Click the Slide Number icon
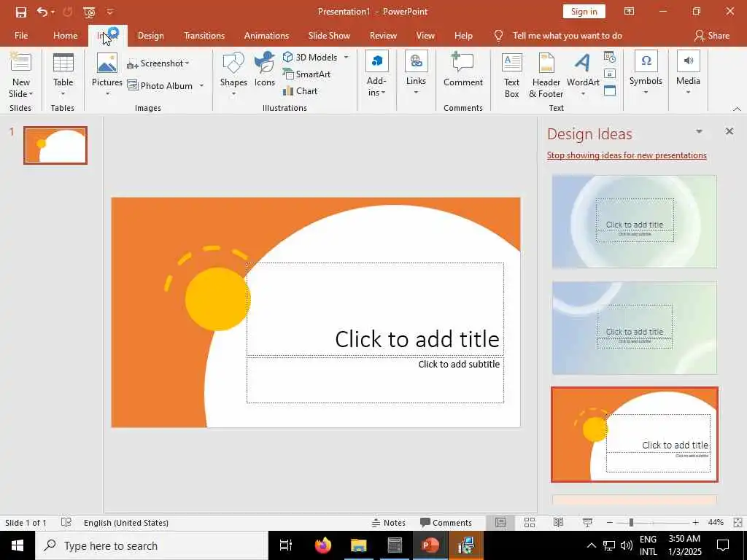This screenshot has width=747, height=560. (610, 74)
